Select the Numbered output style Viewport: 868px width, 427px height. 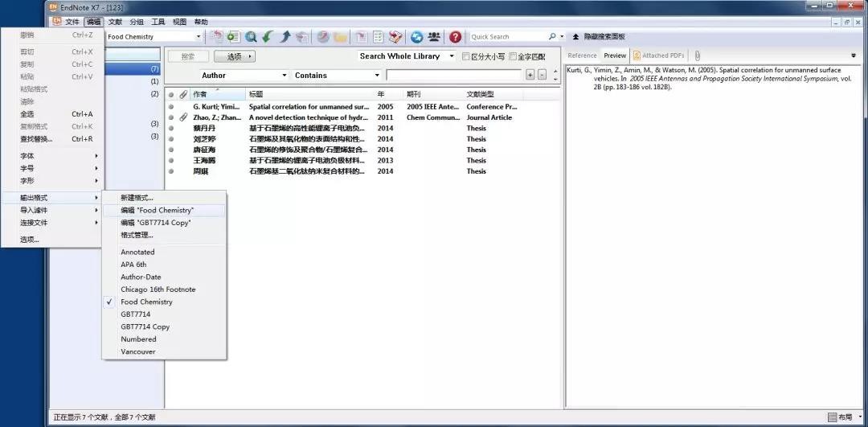click(x=165, y=339)
